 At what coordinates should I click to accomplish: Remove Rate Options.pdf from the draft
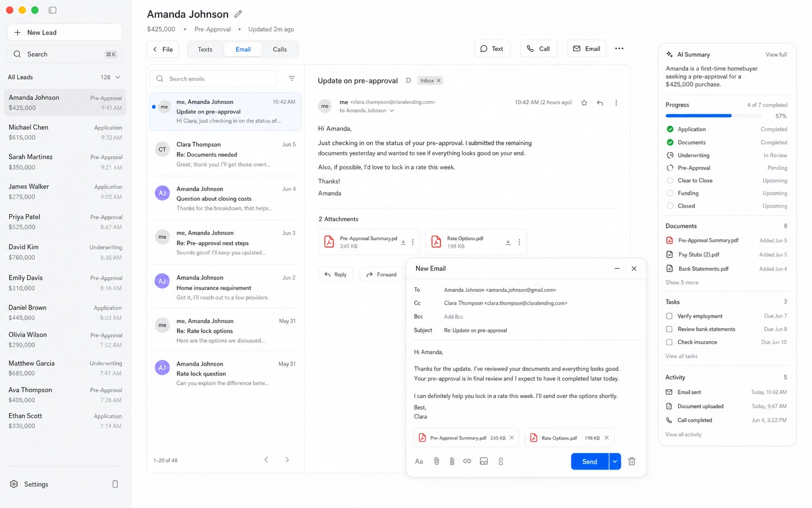[607, 438]
